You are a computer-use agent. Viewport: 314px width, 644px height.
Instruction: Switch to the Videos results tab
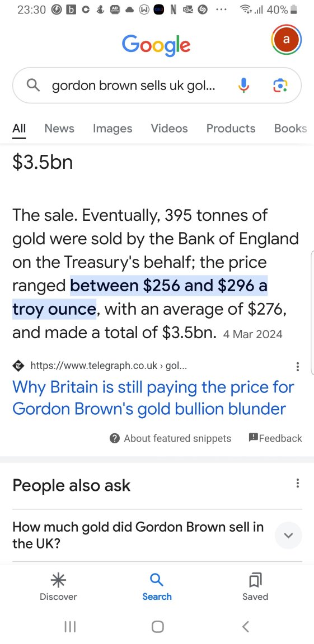coord(169,128)
